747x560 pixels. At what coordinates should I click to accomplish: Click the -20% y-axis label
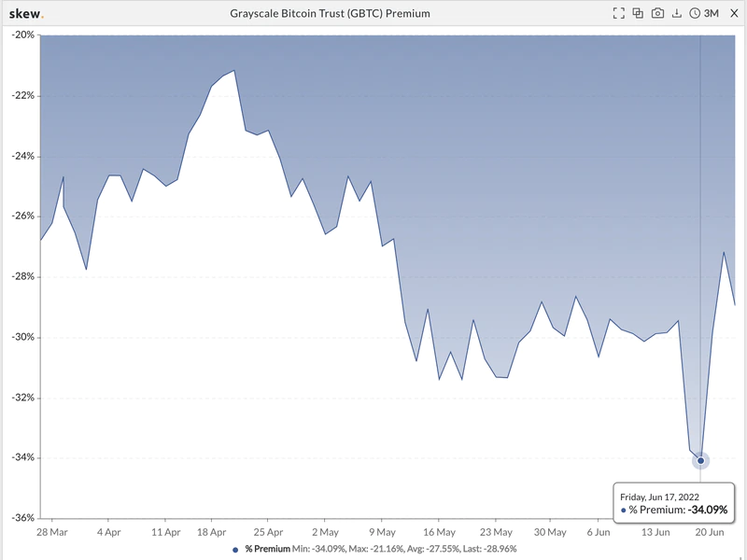[21, 35]
